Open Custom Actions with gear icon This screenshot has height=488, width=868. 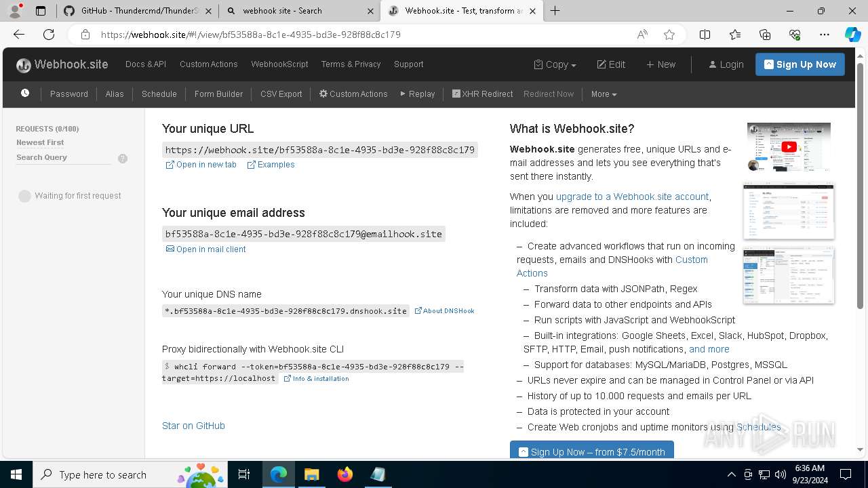tap(353, 94)
